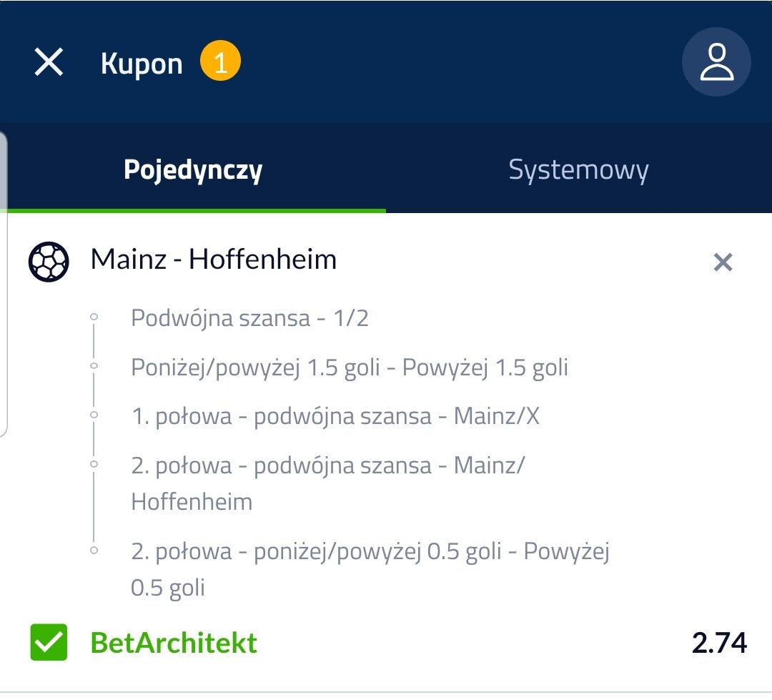Select 1. połowa podwójna szansa Mainz/X line
Image resolution: width=772 pixels, height=700 pixels.
335,416
